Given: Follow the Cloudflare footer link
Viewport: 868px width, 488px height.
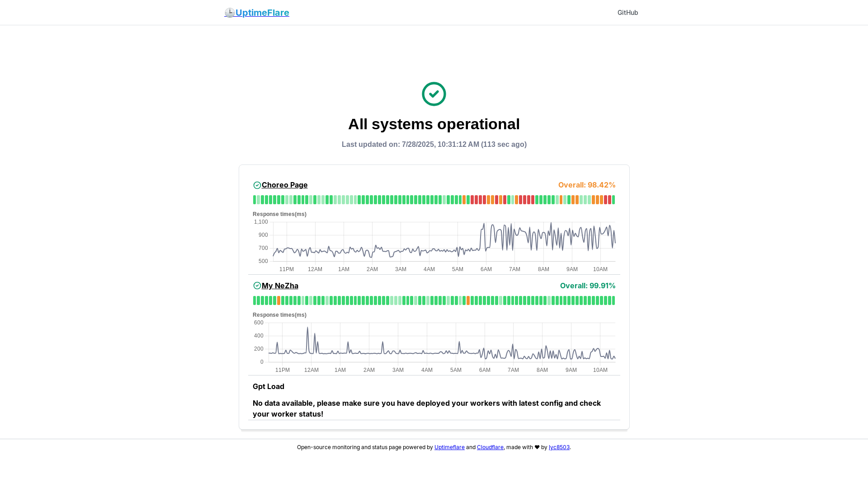Looking at the screenshot, I should click(490, 447).
